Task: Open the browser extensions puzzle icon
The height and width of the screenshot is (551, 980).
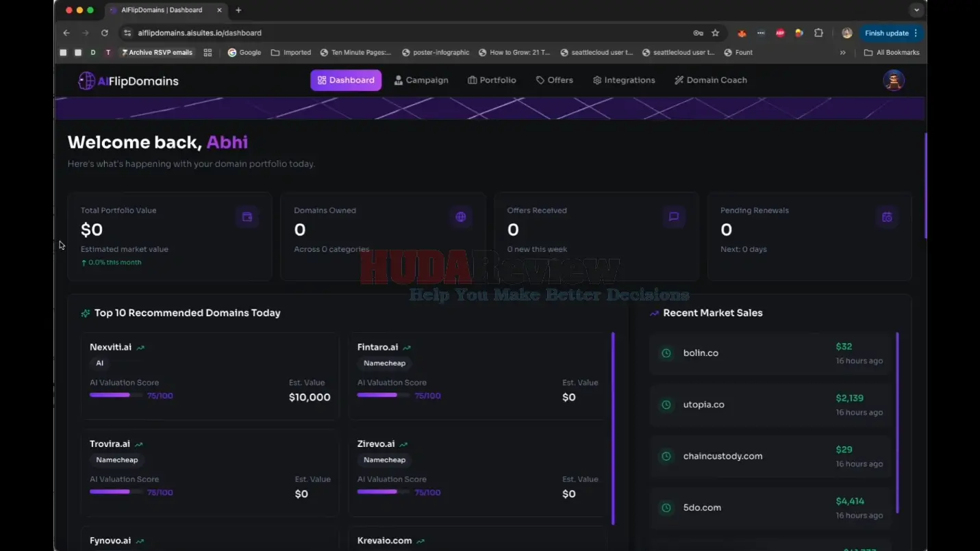Action: pos(818,33)
